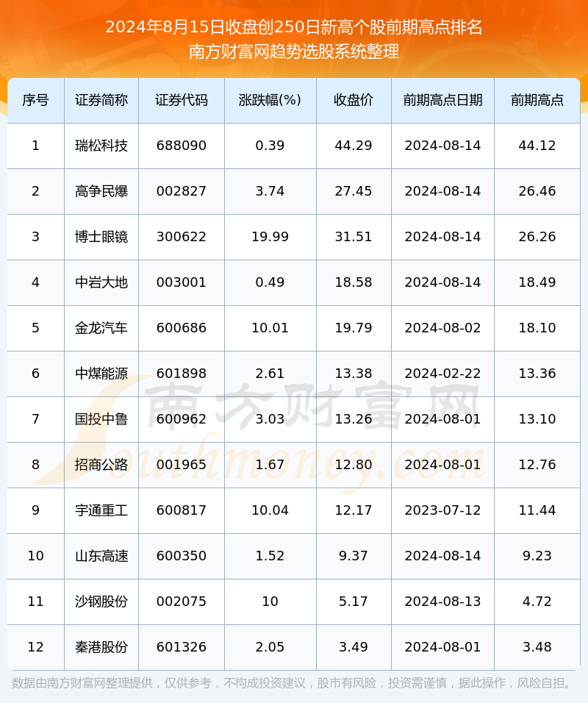The width and height of the screenshot is (588, 703).
Task: Click the 证券简称 column header
Action: [101, 100]
